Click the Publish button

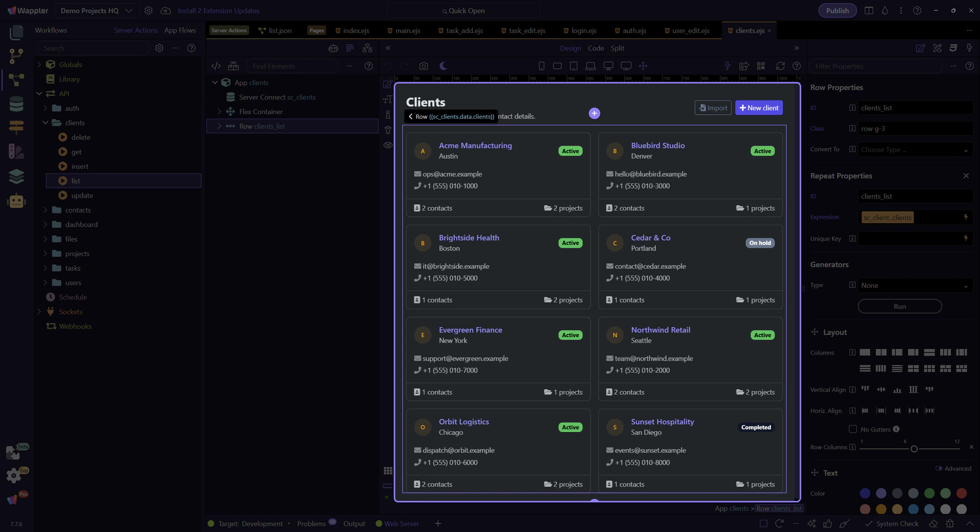coord(837,11)
